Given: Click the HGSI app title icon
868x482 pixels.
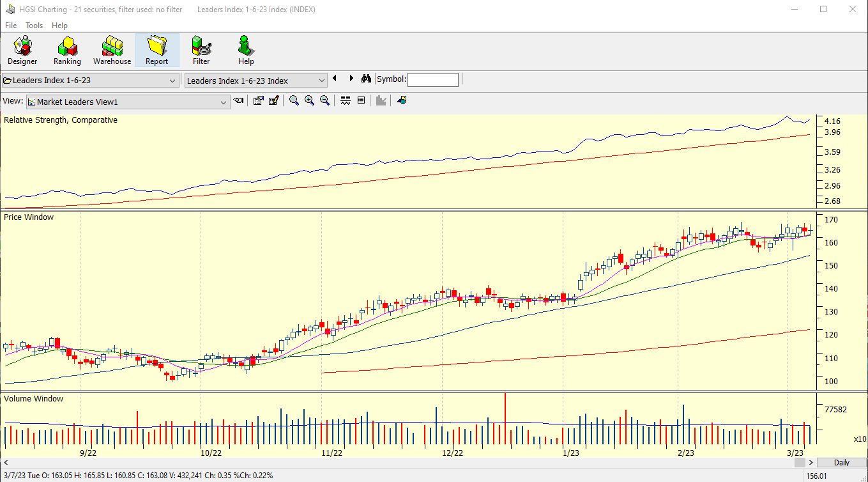Looking at the screenshot, I should coord(10,10).
